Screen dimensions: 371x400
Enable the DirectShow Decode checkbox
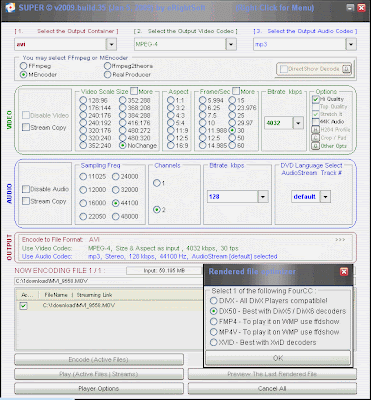pos(284,69)
